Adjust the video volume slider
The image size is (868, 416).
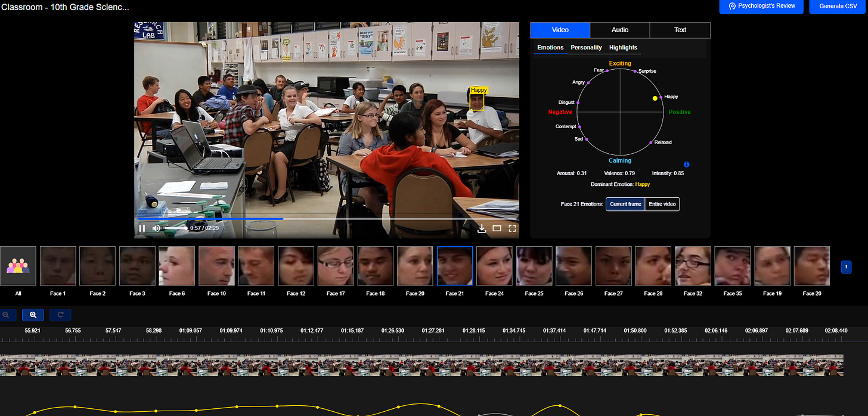[x=175, y=228]
